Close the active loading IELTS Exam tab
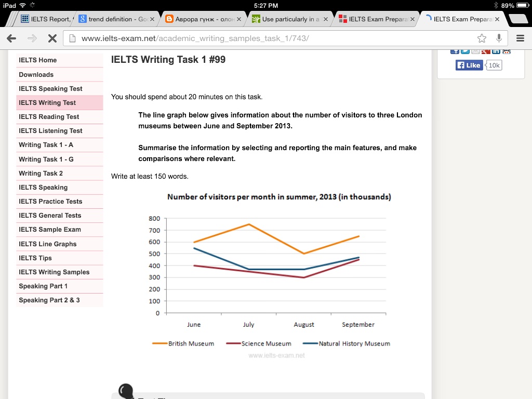The width and height of the screenshot is (532, 399). tap(497, 19)
